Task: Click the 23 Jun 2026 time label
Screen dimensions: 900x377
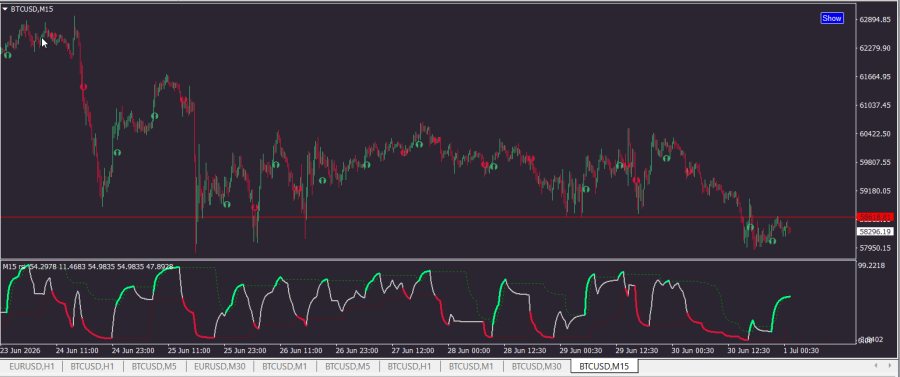Action: pyautogui.click(x=20, y=351)
